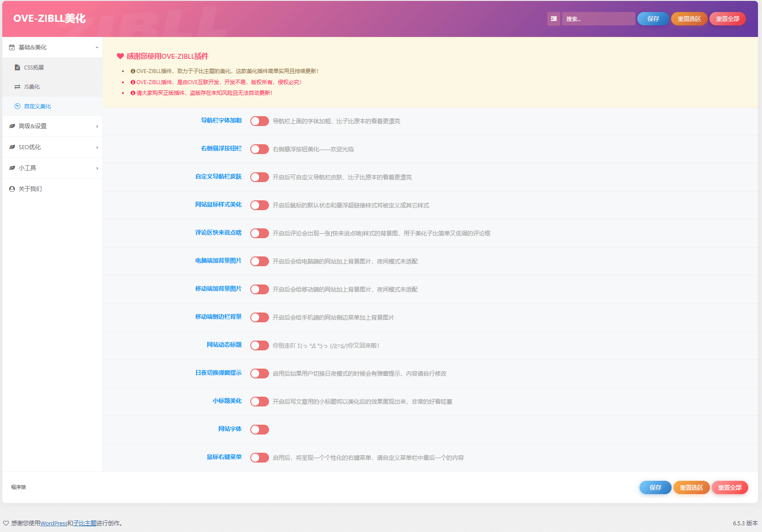Click the bottom 重置选区 button
The height and width of the screenshot is (532, 762).
coord(691,487)
